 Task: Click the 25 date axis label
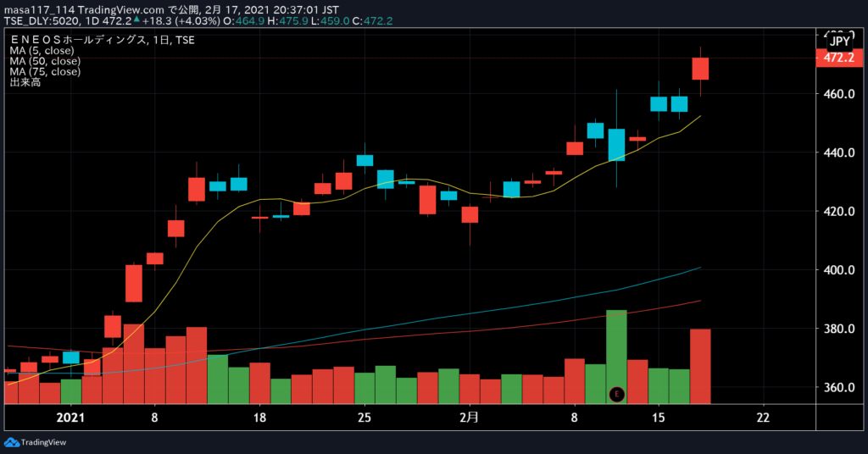point(364,418)
